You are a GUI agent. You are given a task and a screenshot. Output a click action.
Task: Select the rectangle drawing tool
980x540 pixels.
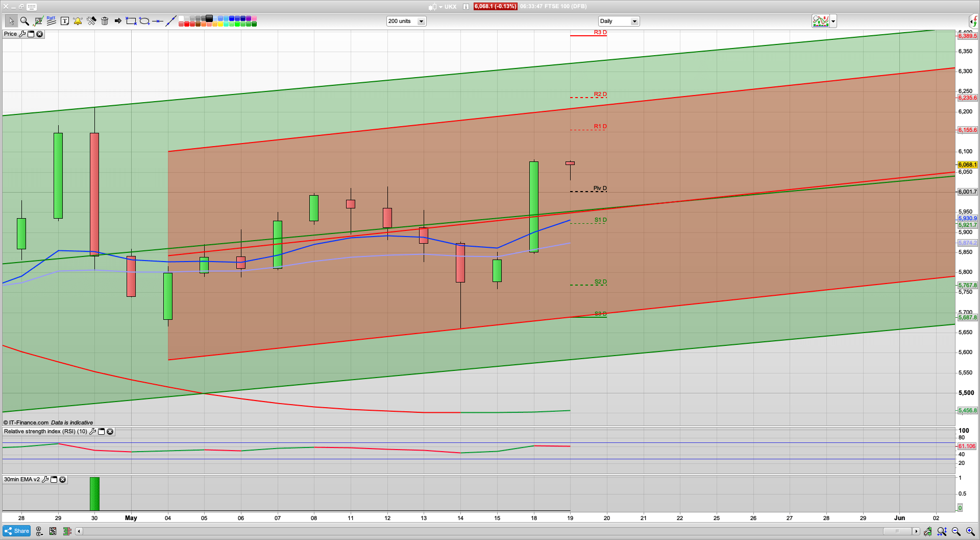pos(131,21)
